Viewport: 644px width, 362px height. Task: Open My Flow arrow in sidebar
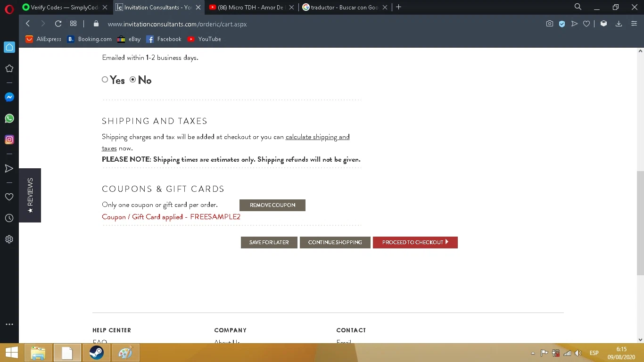[9, 168]
